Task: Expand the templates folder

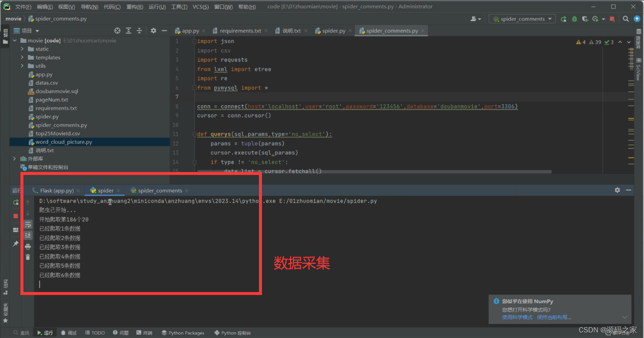Action: click(x=21, y=57)
